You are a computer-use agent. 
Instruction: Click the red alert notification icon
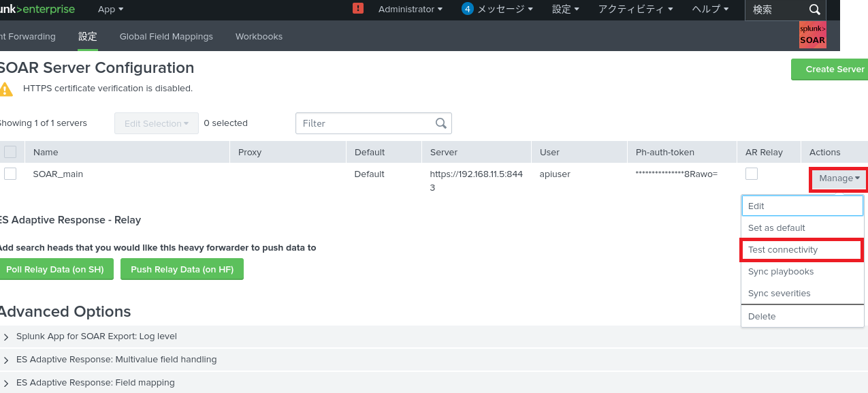(358, 9)
